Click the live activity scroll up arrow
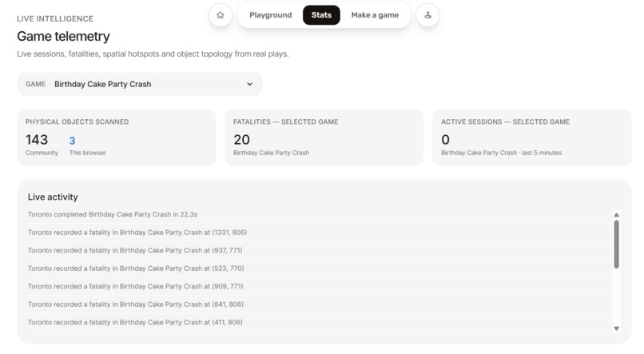 pyautogui.click(x=617, y=215)
